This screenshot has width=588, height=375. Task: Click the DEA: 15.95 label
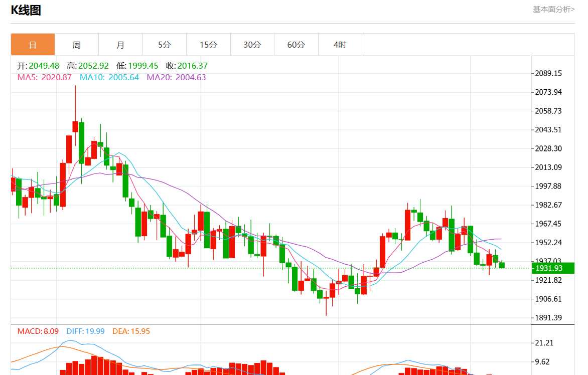coord(131,331)
